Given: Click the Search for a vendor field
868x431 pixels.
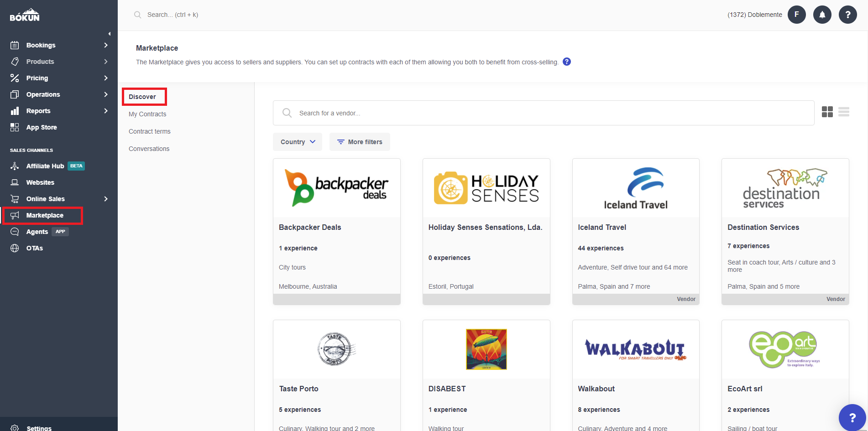Looking at the screenshot, I should coord(544,113).
